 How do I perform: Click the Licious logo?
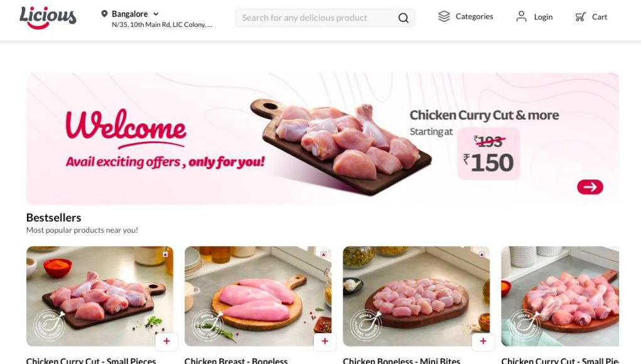[48, 18]
